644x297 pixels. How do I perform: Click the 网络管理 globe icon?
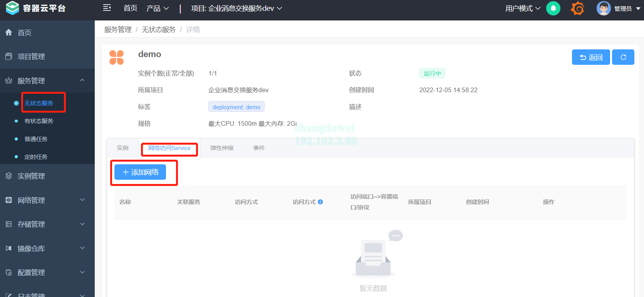pyautogui.click(x=8, y=200)
